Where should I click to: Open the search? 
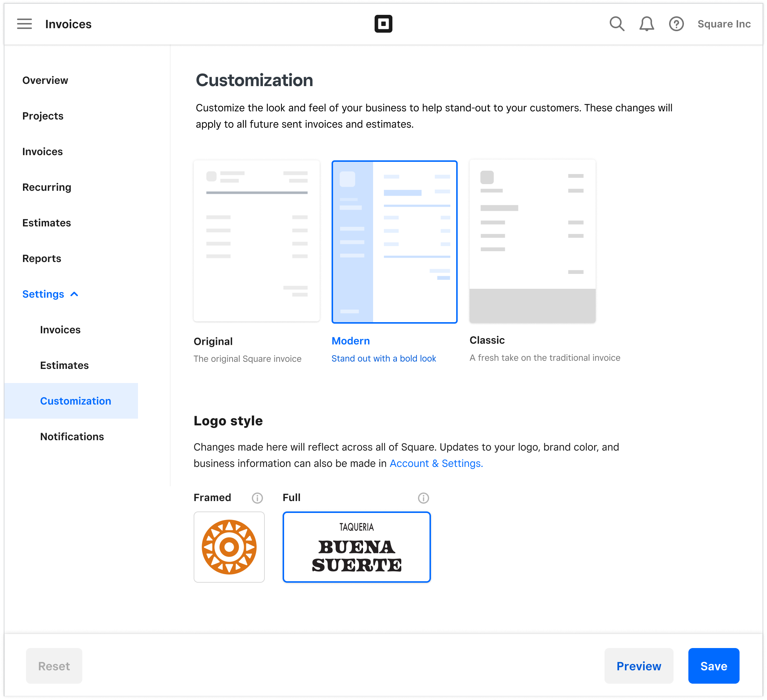pyautogui.click(x=617, y=24)
